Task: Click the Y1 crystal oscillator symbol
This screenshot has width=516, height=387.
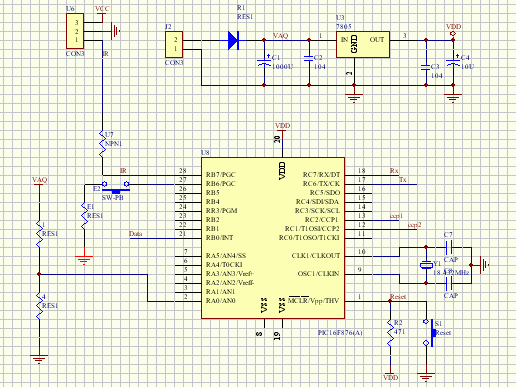Action: click(426, 265)
